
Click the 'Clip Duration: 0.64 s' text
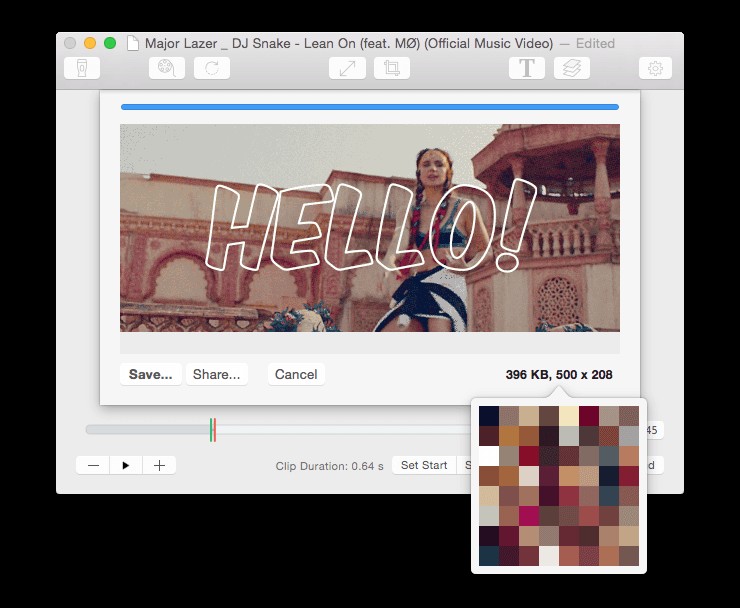pos(329,466)
